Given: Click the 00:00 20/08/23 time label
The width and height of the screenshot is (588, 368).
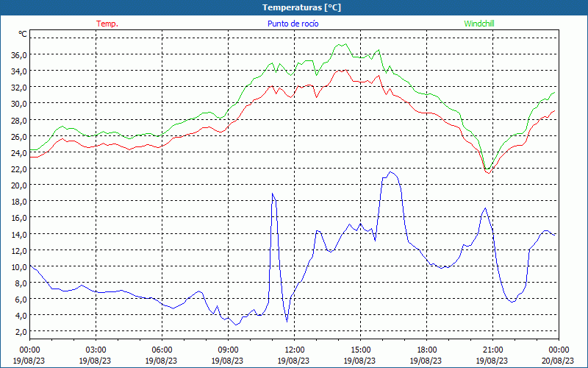Looking at the screenshot, I should pos(559,355).
